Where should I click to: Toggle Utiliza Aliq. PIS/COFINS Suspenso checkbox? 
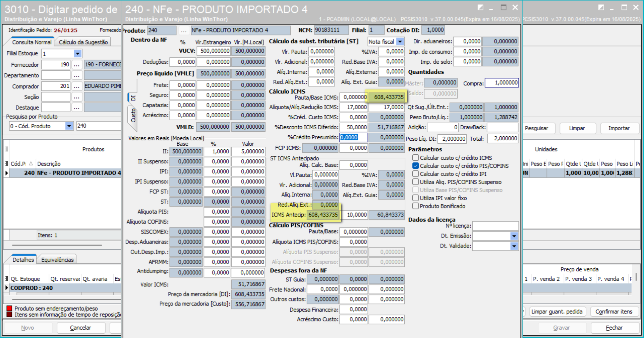(416, 182)
